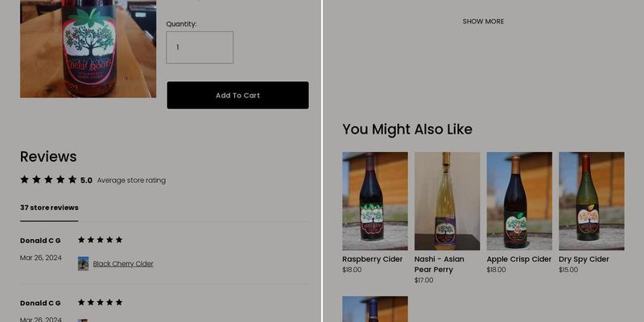Click the partially visible bottom product thumbnail
Screen dimensions: 644x322
[x=374, y=309]
